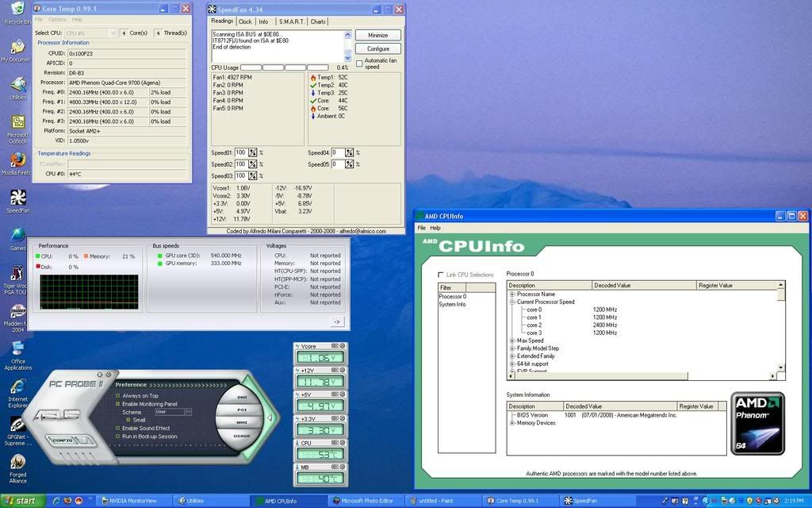Open the Utilities desktop icon

click(18, 84)
